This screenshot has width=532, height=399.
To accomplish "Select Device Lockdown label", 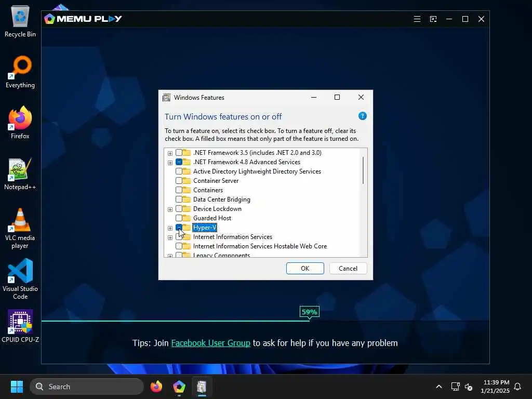I will pyautogui.click(x=217, y=209).
